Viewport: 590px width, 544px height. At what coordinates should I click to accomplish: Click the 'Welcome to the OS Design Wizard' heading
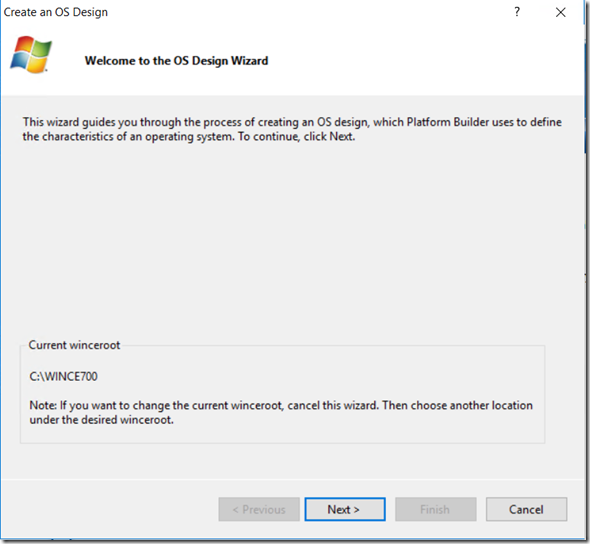coord(176,61)
